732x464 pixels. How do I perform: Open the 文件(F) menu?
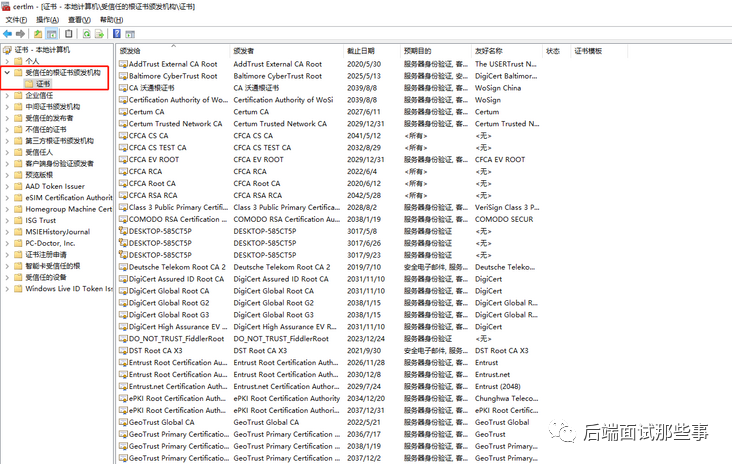click(x=16, y=20)
